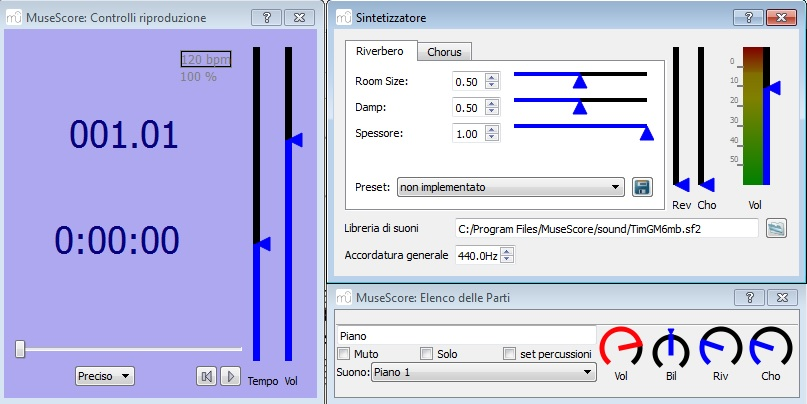807x404 pixels.
Task: Open the Preset dropdown in Sintetizzatore
Action: point(510,187)
